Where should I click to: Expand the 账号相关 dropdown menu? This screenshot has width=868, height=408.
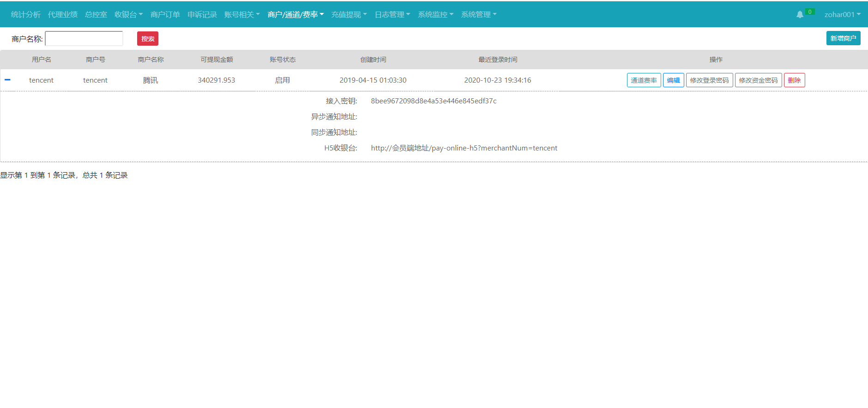coord(241,15)
